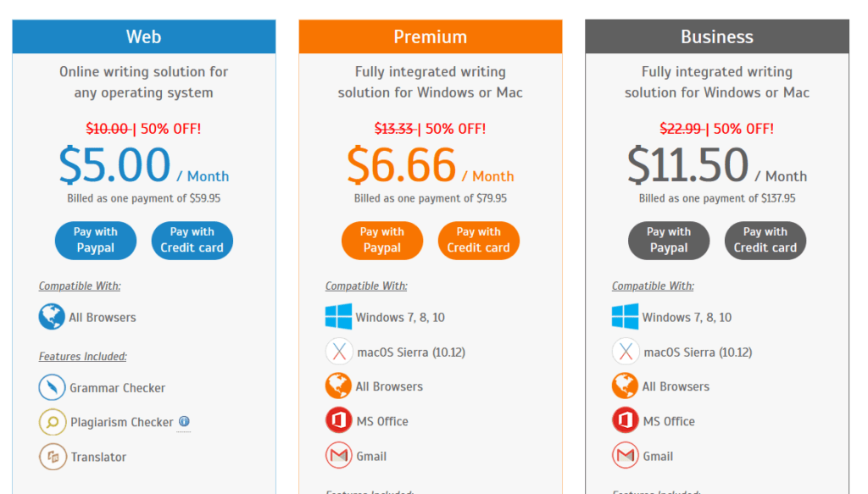Click the Translator icon in Web plan
Image resolution: width=868 pixels, height=494 pixels.
point(52,457)
